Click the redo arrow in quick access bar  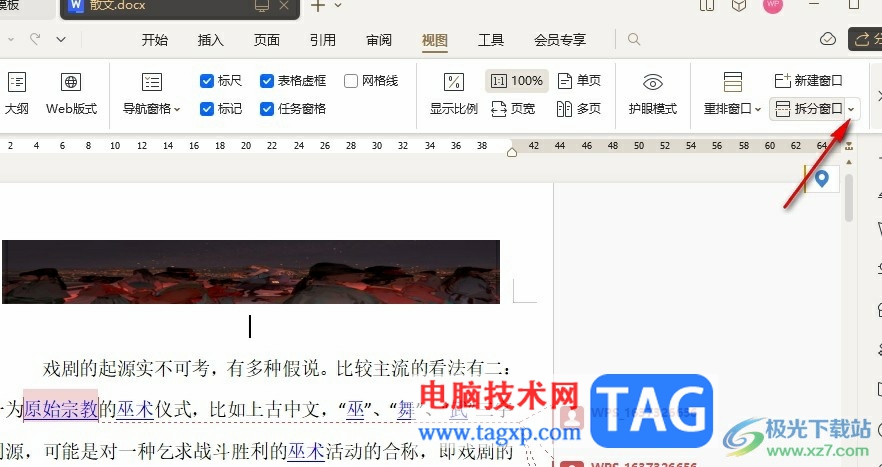coord(35,39)
